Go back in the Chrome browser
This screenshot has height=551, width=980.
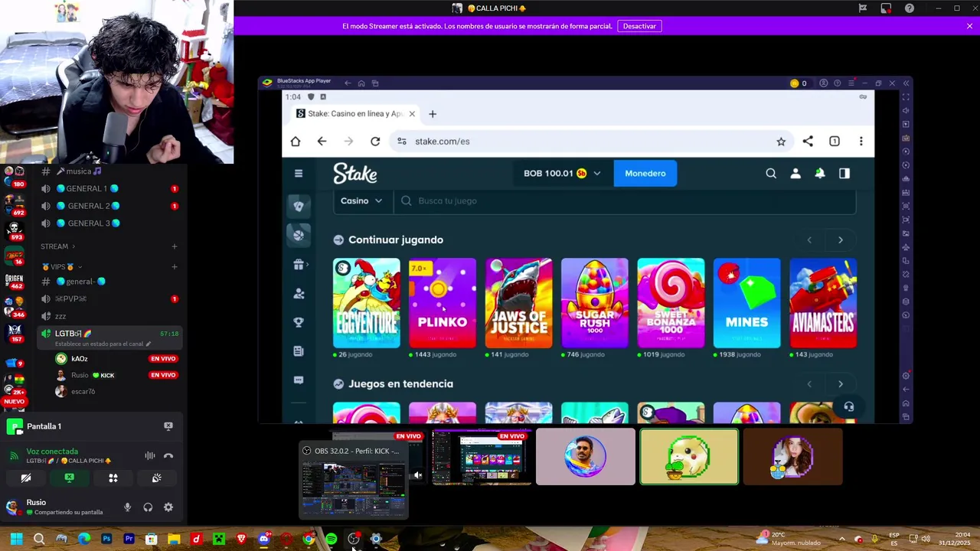[x=322, y=141]
